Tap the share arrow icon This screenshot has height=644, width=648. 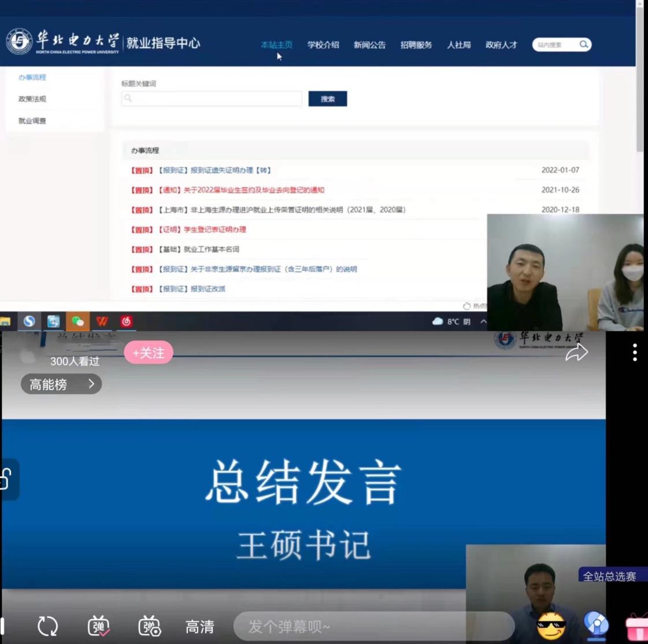click(576, 352)
